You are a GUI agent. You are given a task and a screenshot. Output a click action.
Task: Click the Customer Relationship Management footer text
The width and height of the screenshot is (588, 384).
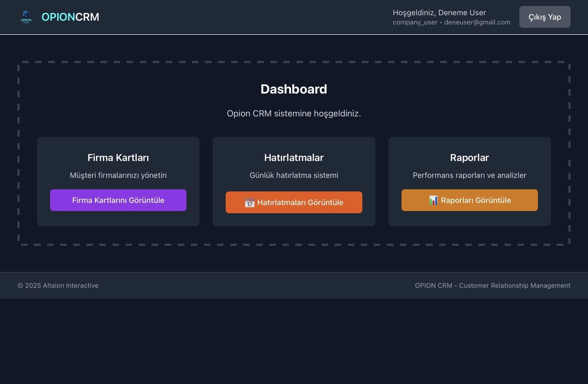point(492,286)
